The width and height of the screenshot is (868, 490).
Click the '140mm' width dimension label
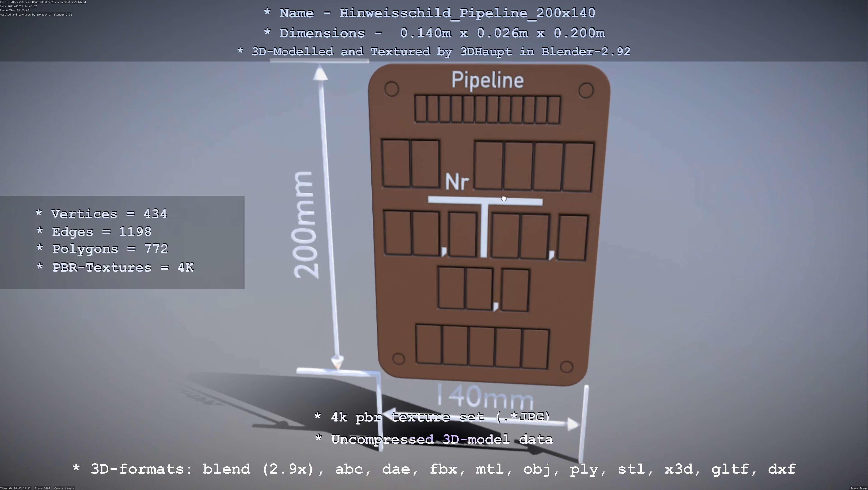(x=486, y=397)
